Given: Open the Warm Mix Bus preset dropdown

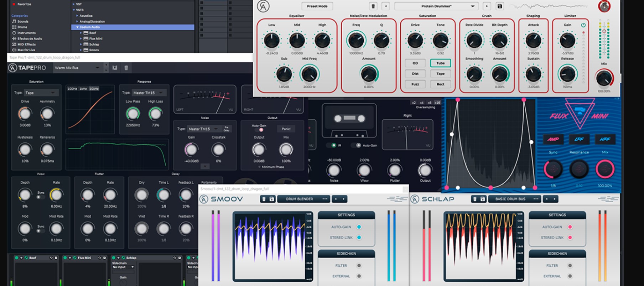Looking at the screenshot, I should pyautogui.click(x=77, y=68).
